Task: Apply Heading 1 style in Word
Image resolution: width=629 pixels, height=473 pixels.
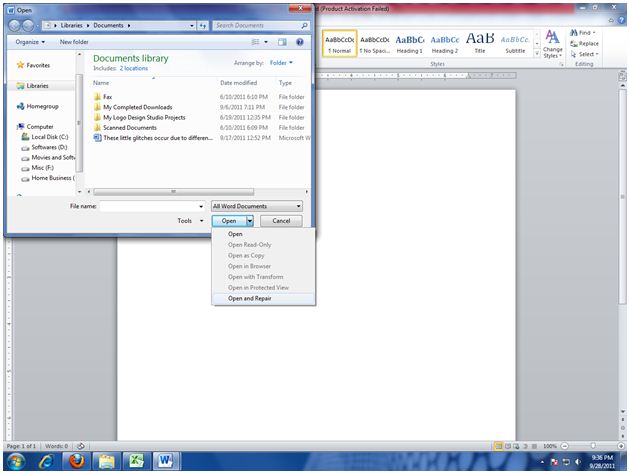Action: pyautogui.click(x=410, y=43)
